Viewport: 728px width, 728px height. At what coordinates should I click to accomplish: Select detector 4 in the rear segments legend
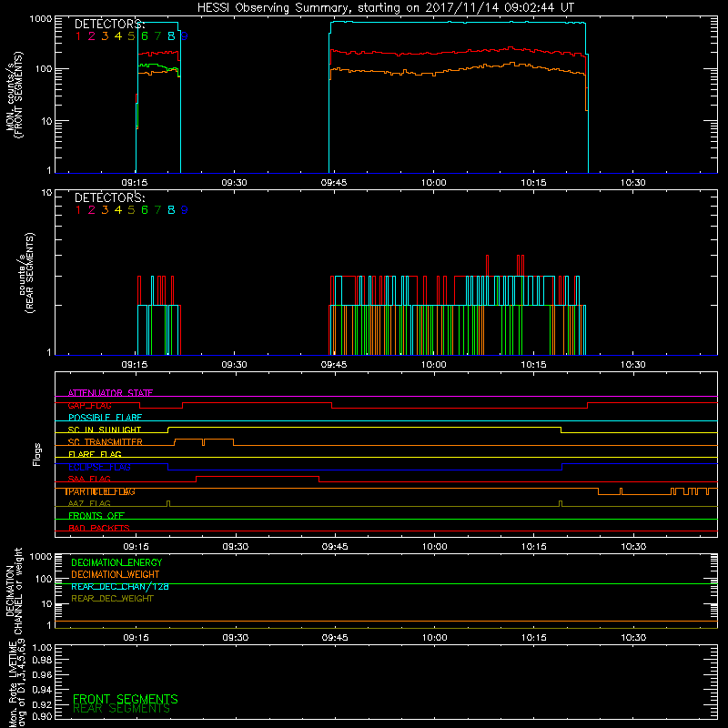(118, 210)
